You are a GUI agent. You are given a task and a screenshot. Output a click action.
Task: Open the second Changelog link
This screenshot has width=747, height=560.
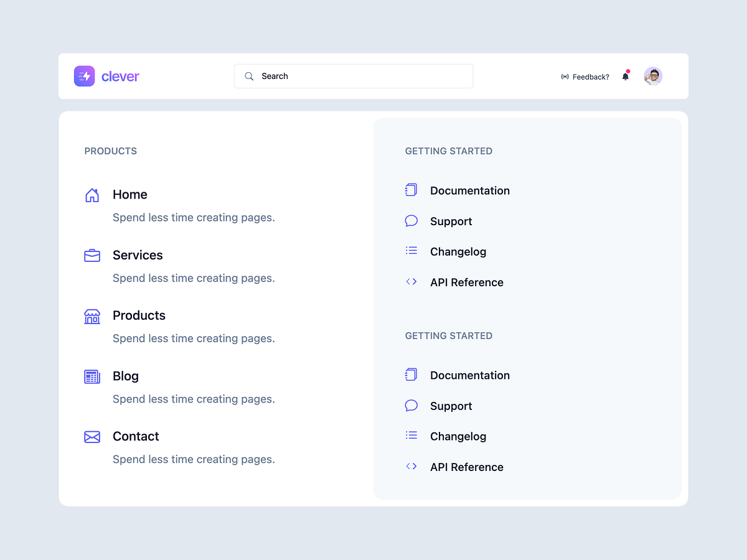point(458,436)
